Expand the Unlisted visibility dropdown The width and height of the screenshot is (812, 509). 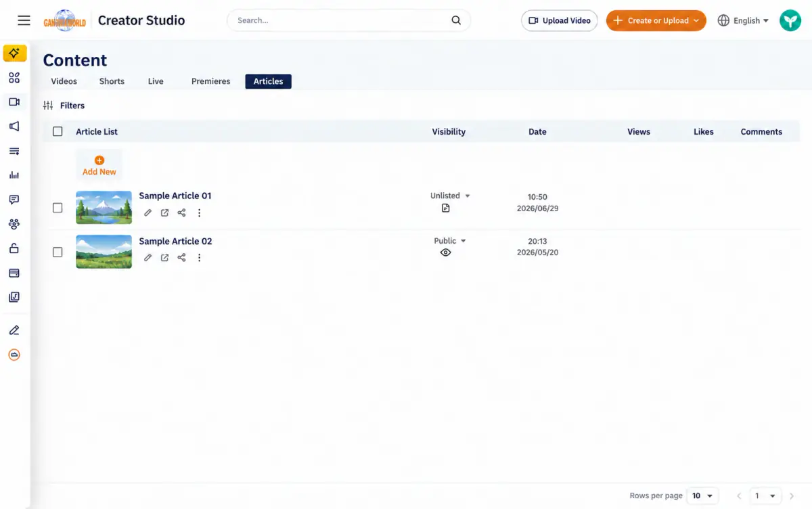point(450,196)
